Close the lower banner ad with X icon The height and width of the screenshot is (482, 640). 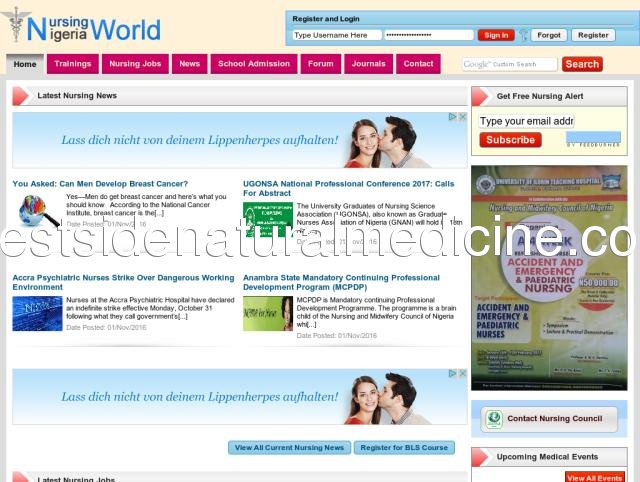462,373
